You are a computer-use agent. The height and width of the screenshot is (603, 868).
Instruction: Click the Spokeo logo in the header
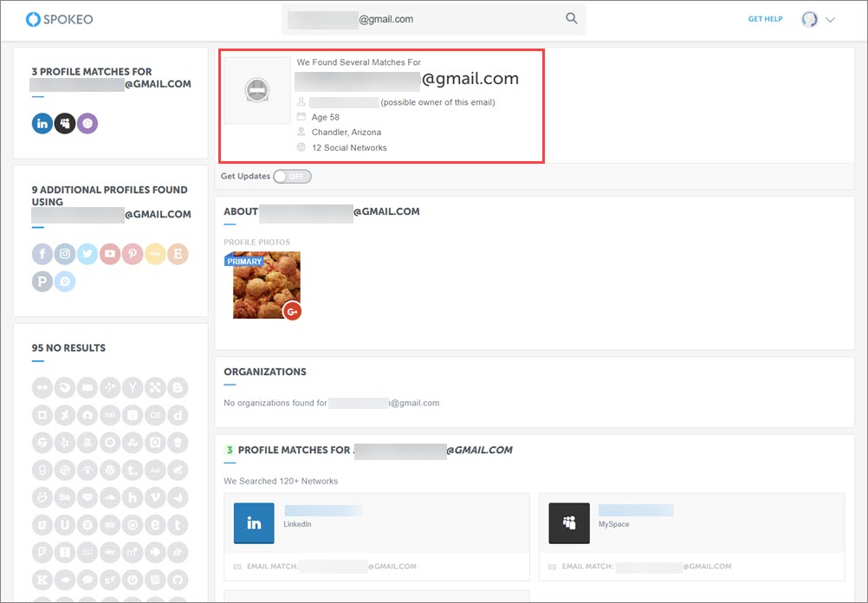[x=59, y=19]
